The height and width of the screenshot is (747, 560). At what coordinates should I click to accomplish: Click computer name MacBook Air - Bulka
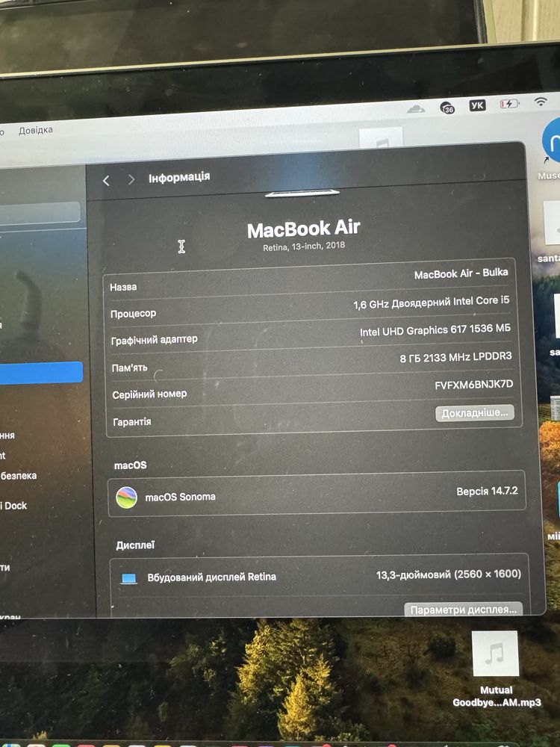(x=461, y=274)
